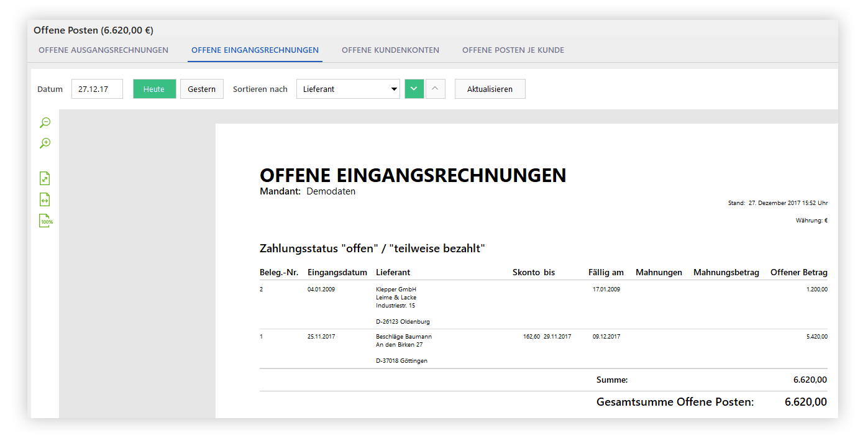This screenshot has height=438, width=868.
Task: Click the due date 17.01.2009
Action: coord(606,290)
